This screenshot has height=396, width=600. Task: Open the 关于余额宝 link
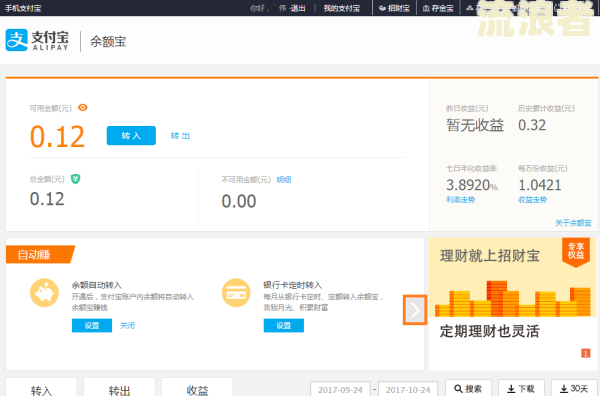click(x=573, y=223)
